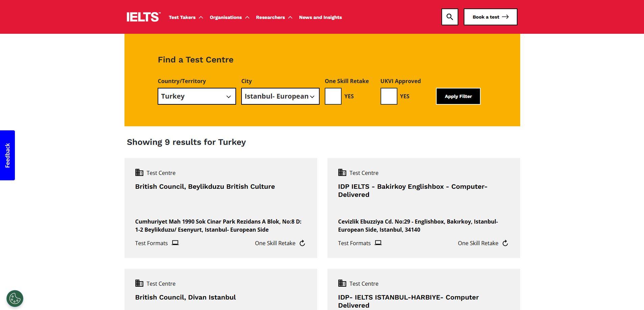644x310 pixels.
Task: Expand the Researchers menu chevron
Action: coord(290,18)
